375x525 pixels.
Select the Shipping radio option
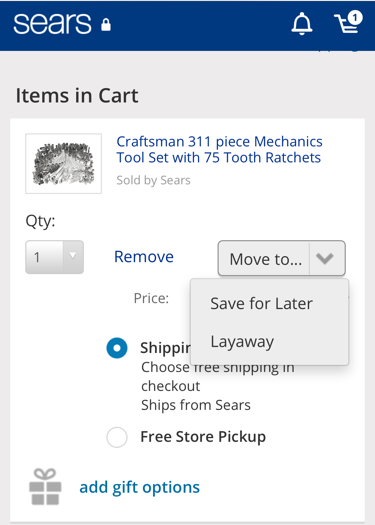tap(117, 348)
